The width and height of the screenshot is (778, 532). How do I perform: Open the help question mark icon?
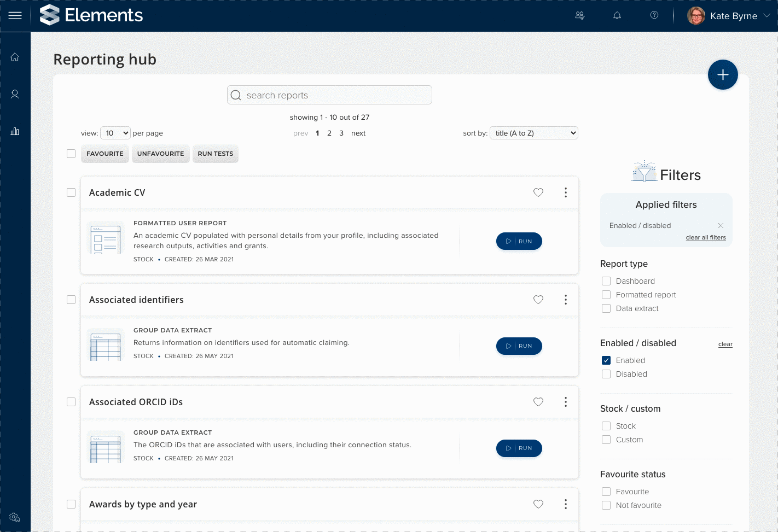click(654, 15)
